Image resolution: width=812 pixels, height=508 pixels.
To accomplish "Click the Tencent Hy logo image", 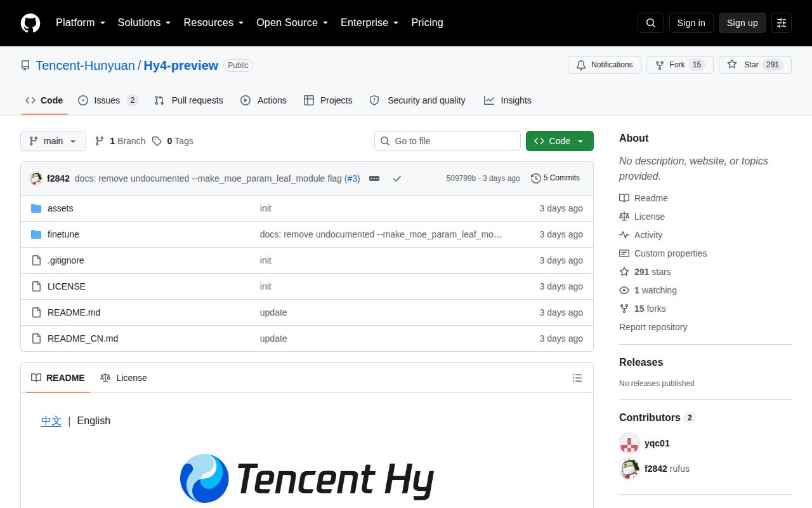I will tap(307, 478).
